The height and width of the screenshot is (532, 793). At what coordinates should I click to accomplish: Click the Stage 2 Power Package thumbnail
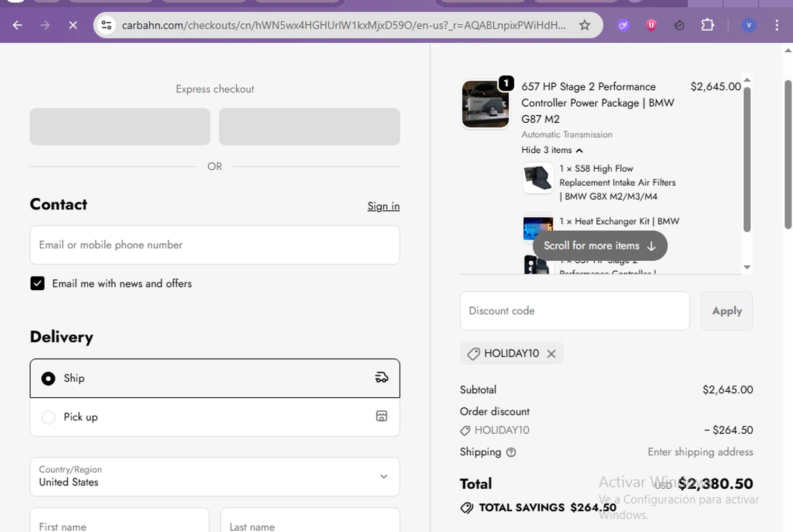coord(485,104)
